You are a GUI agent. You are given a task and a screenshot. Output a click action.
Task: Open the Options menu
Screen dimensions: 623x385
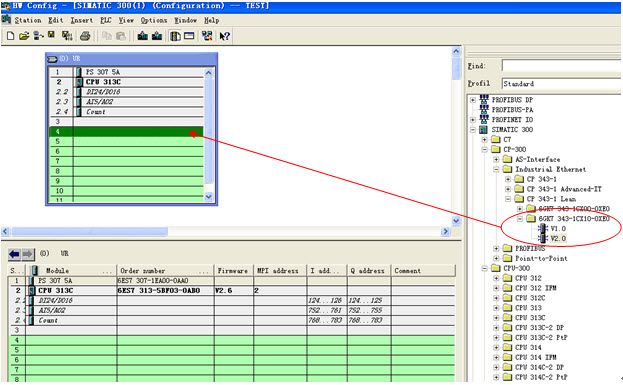pyautogui.click(x=154, y=20)
